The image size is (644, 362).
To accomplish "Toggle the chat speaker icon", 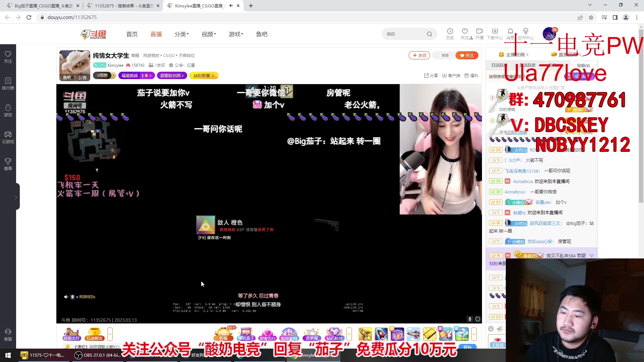I will tap(500, 328).
